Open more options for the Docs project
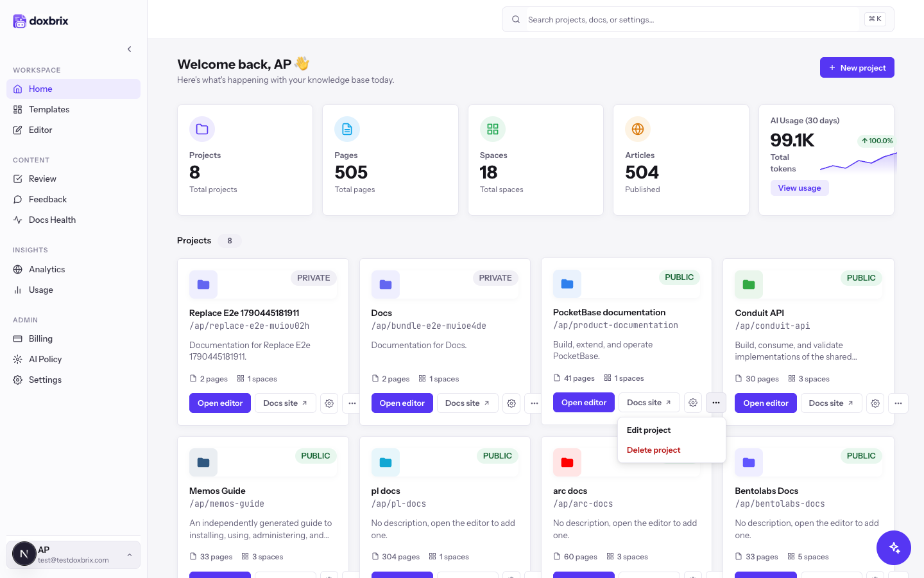Viewport: 924px width, 578px height. tap(535, 403)
